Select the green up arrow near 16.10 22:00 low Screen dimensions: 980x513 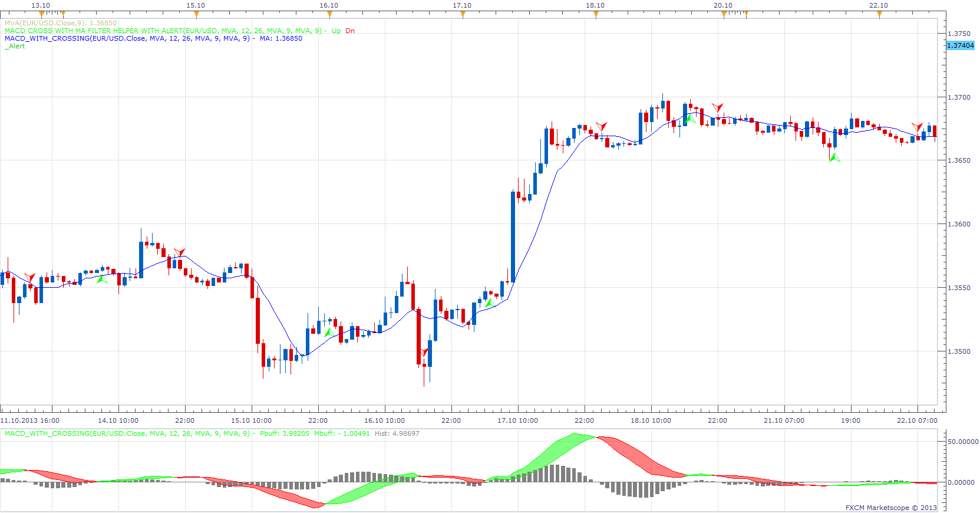[329, 333]
